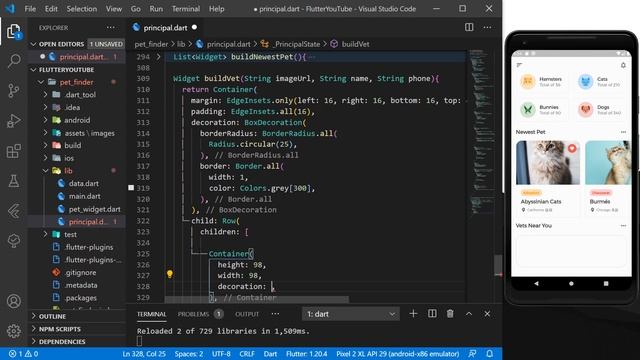Unfold buildNewestPet at line 294
The width and height of the screenshot is (640, 360).
(158, 57)
